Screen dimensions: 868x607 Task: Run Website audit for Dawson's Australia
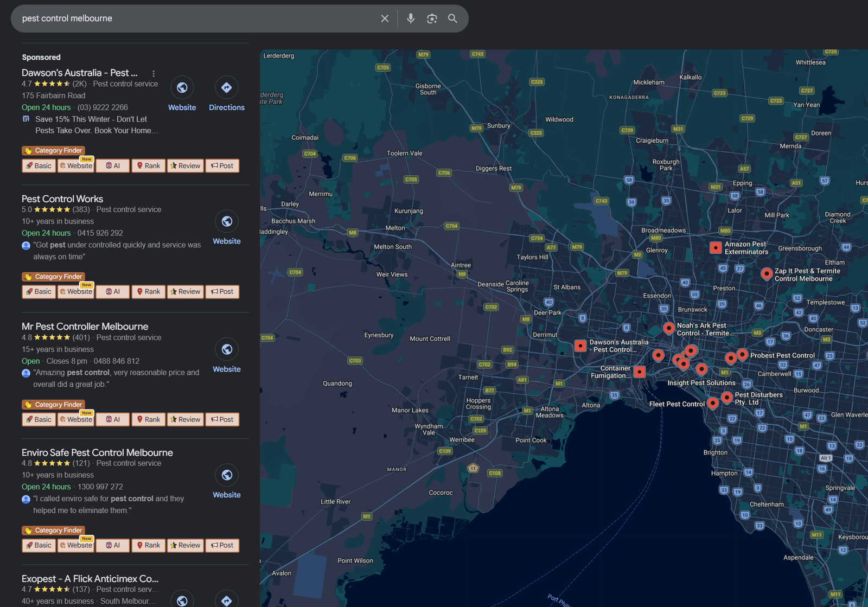[x=76, y=166]
